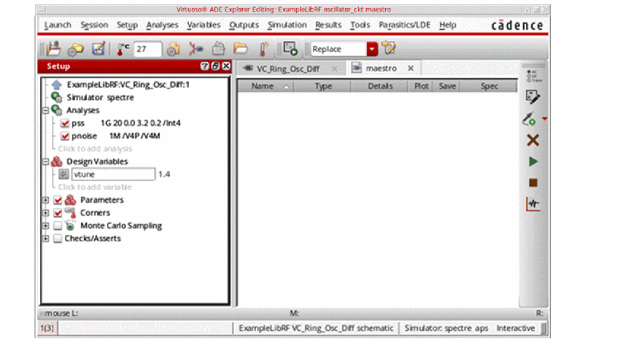Click the edit checklist toolbar icon
The width and height of the screenshot is (644, 339).
coord(99,49)
